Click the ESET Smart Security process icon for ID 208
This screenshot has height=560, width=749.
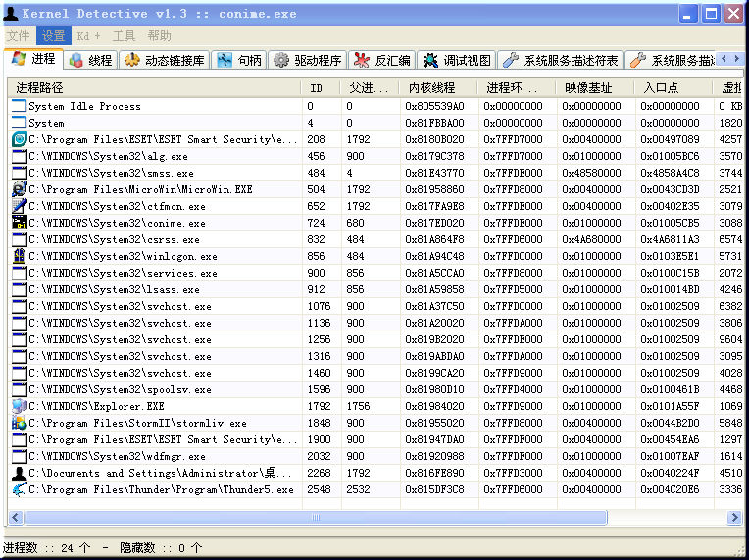click(19, 139)
